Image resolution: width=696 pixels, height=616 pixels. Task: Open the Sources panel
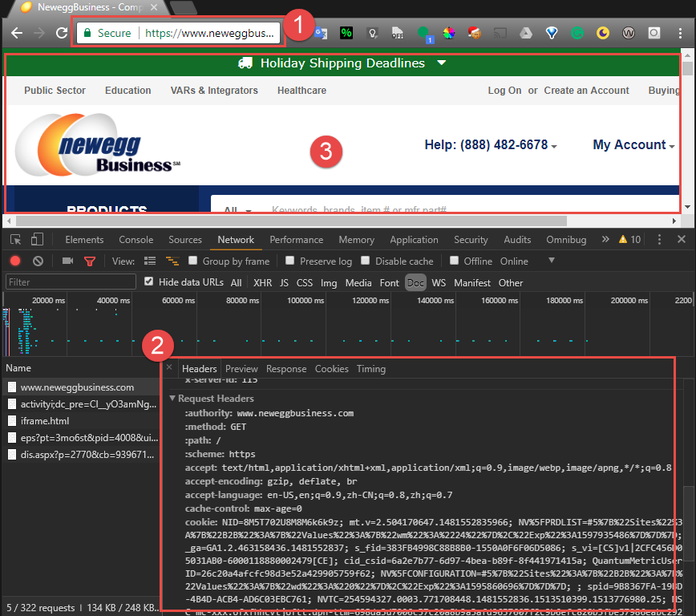pos(185,240)
